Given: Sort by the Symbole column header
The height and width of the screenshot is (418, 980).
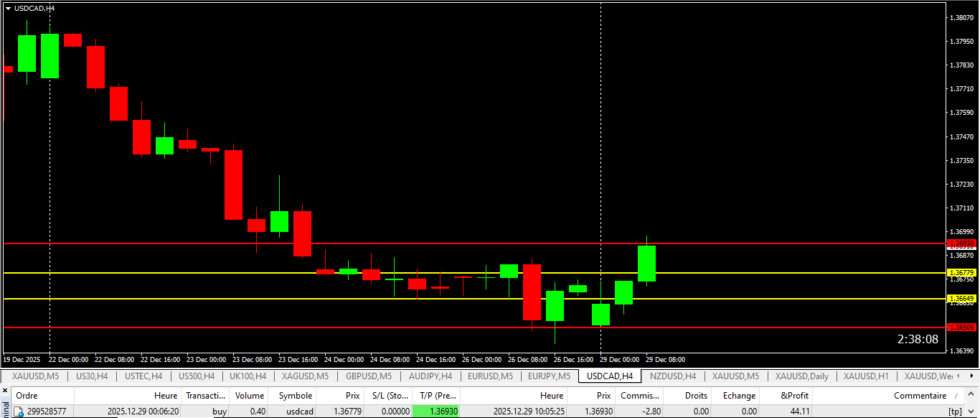Looking at the screenshot, I should click(293, 396).
